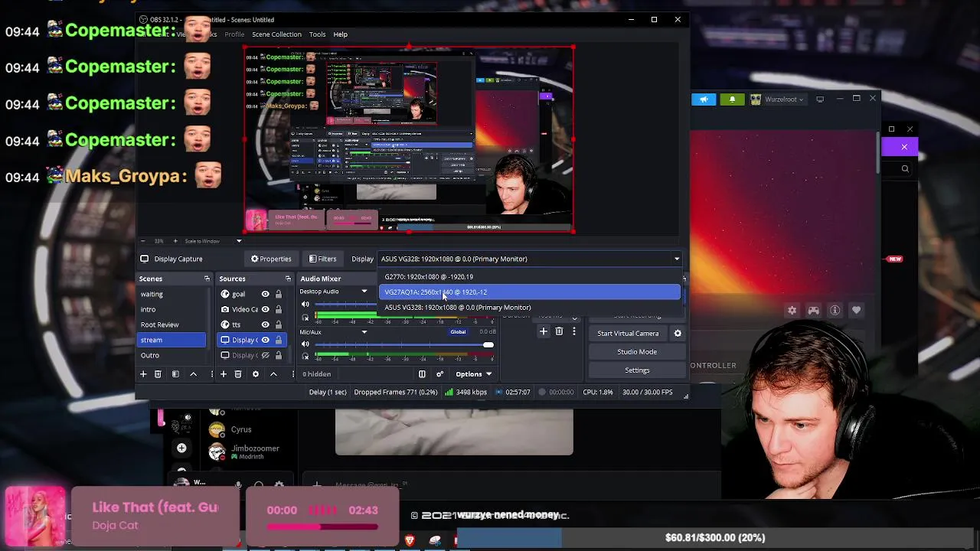Screen dimensions: 980x551
Task: Select the intro scene
Action: (171, 309)
